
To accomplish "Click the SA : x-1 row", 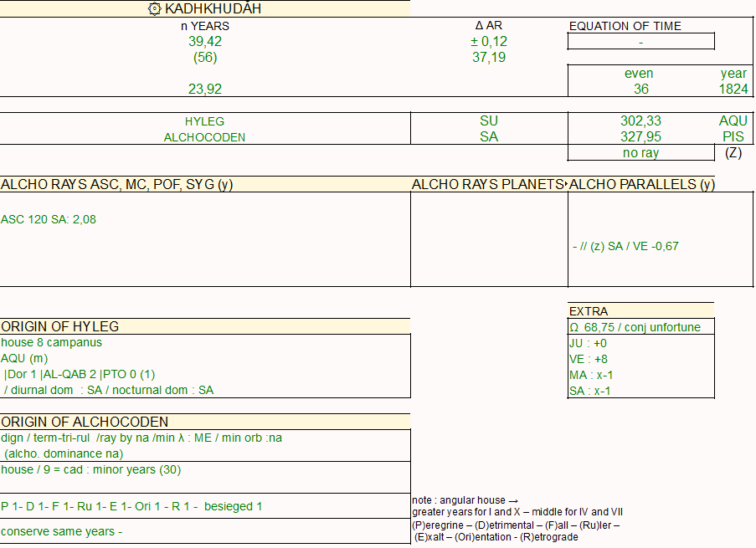I will pyautogui.click(x=589, y=391).
